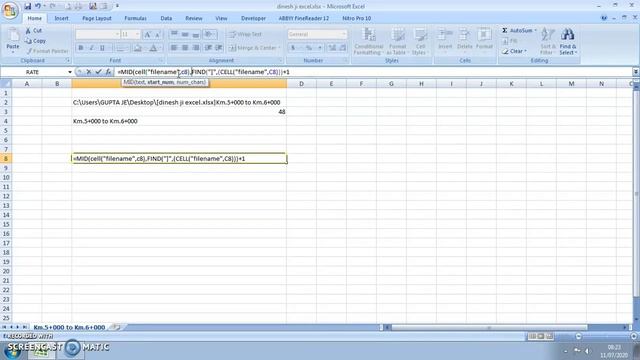Viewport: 640px width, 360px height.
Task: Expand the Clear dropdown
Action: 525,51
